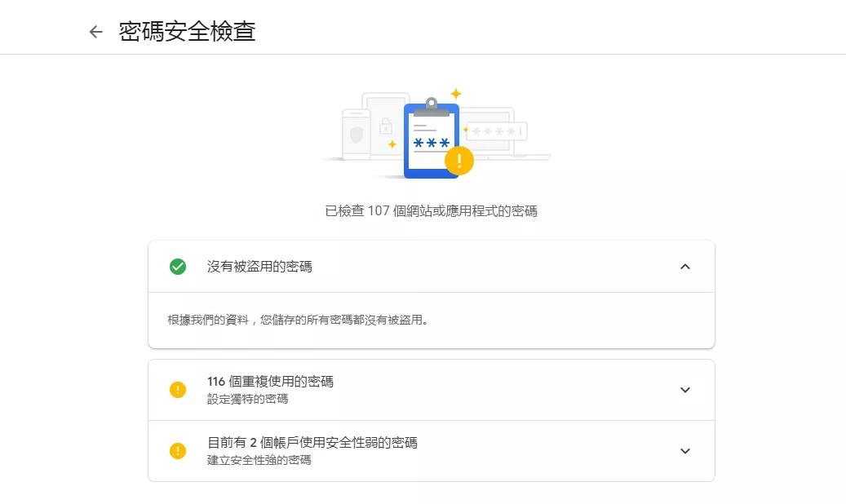This screenshot has width=846, height=504.
Task: Click the phone graphic in the header illustration
Action: (x=357, y=135)
